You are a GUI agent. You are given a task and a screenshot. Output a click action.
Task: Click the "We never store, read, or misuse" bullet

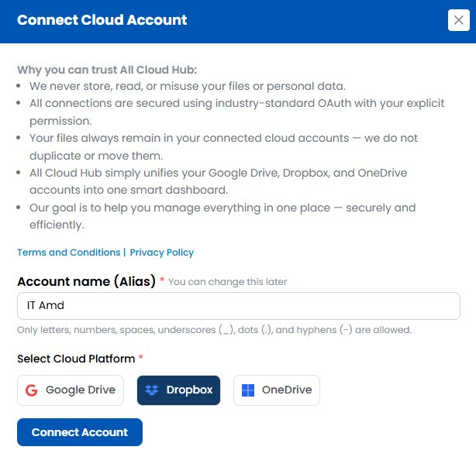tap(187, 86)
